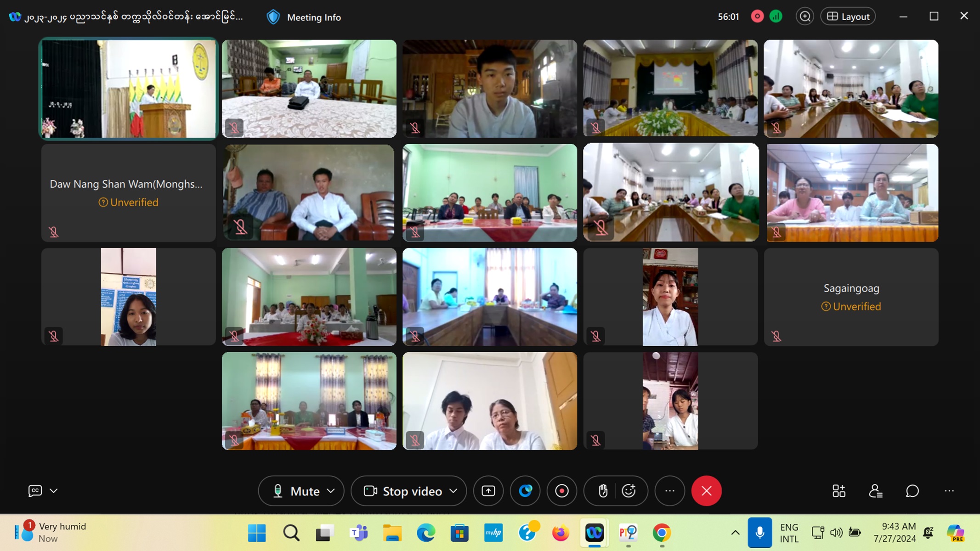Open the Layout menu

[x=848, y=17]
